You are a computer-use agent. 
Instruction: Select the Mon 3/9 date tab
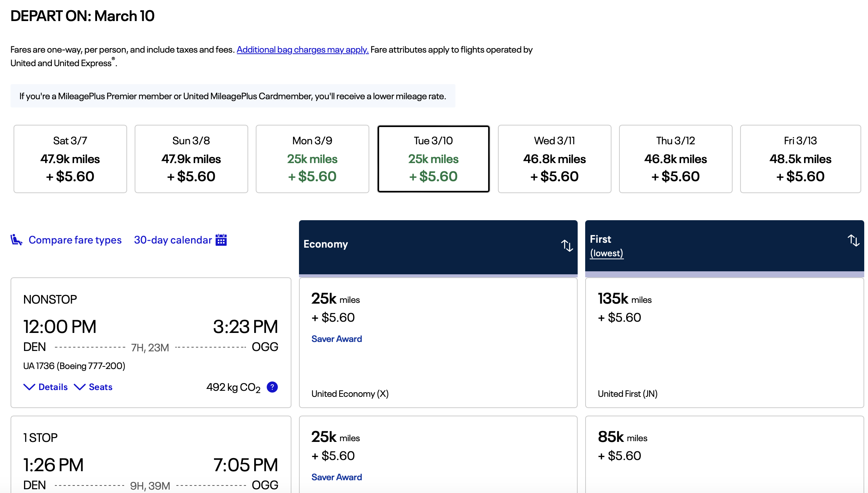(313, 159)
